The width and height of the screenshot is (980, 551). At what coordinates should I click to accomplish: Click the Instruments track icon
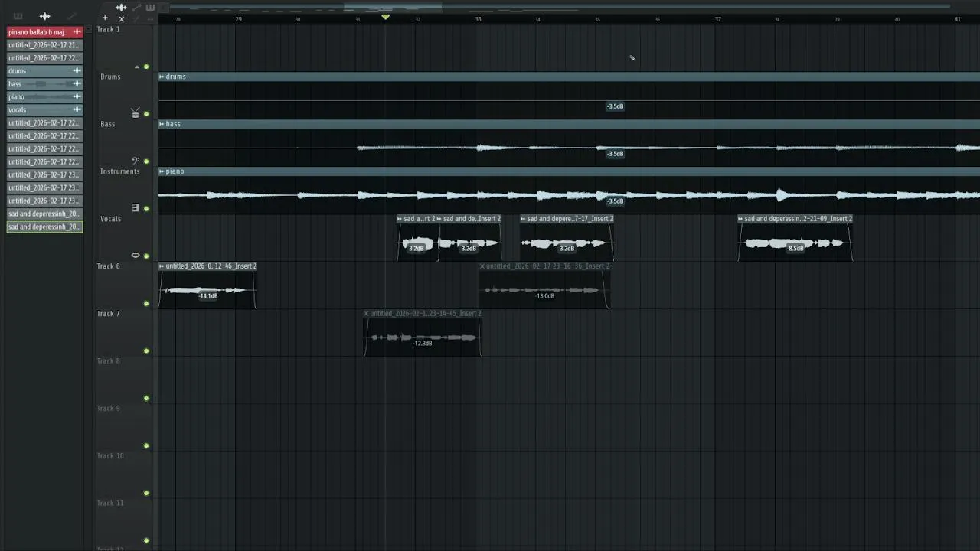coord(136,207)
